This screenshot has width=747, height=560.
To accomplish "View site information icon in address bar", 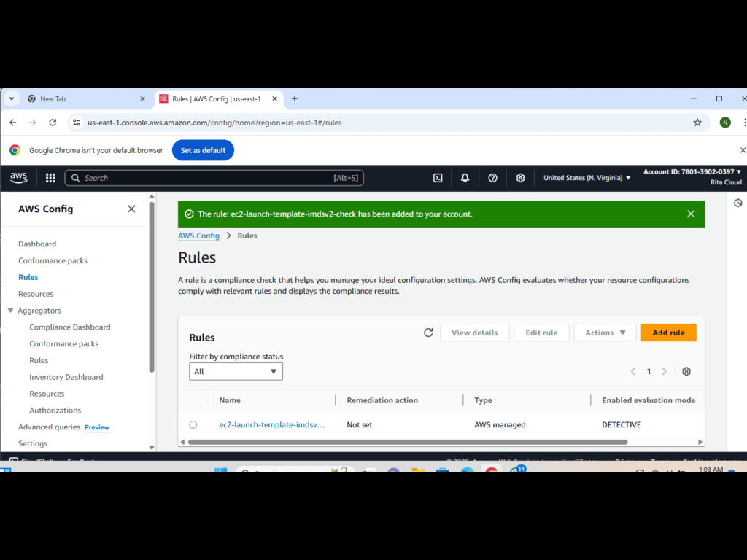I will click(76, 122).
